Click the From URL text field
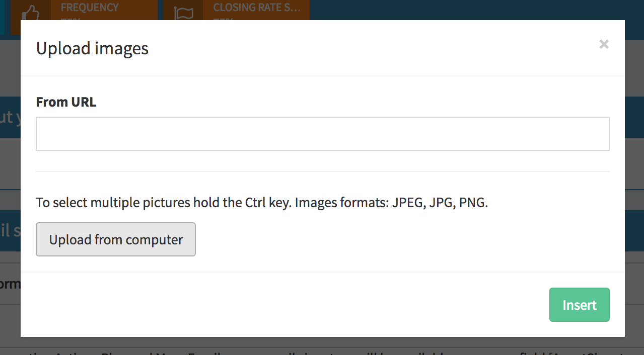 tap(322, 134)
